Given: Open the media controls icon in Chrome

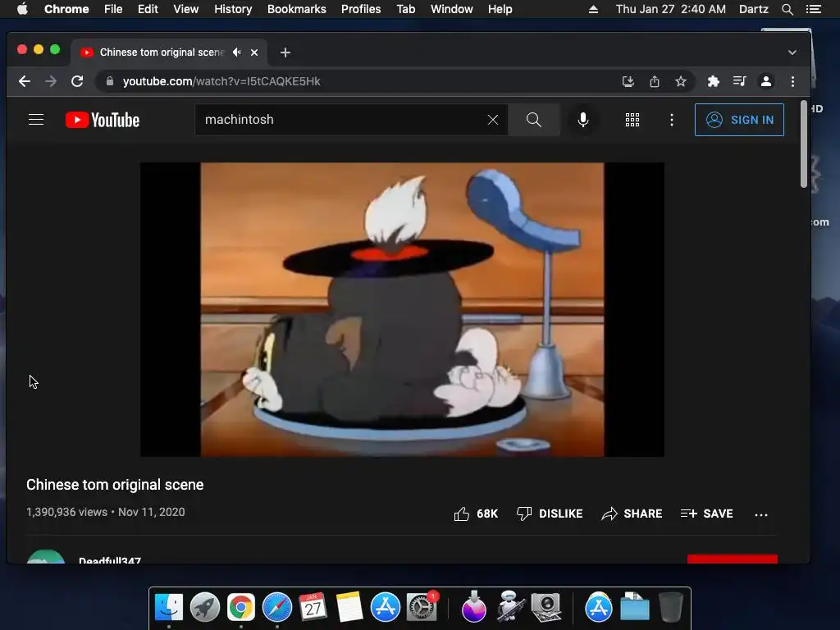Looking at the screenshot, I should (x=739, y=81).
